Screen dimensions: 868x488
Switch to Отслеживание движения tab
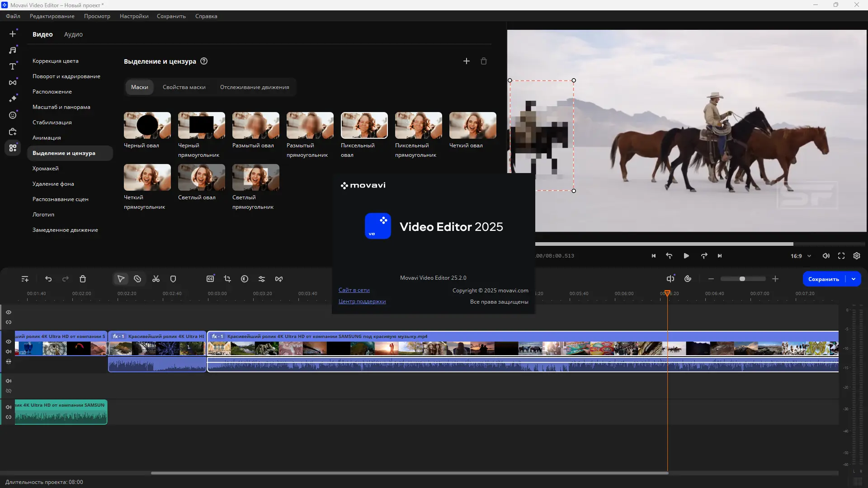[255, 87]
